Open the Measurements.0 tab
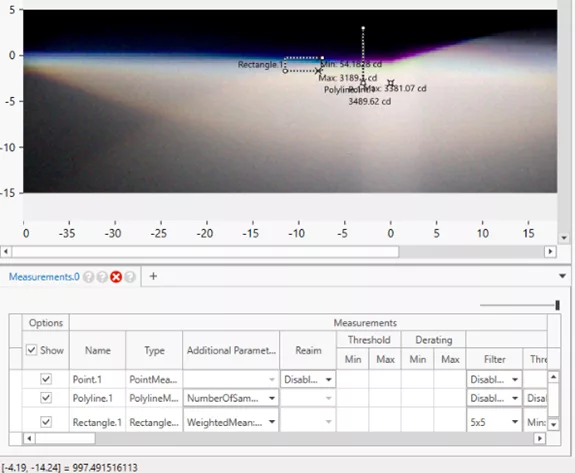This screenshot has width=575, height=473. 44,277
